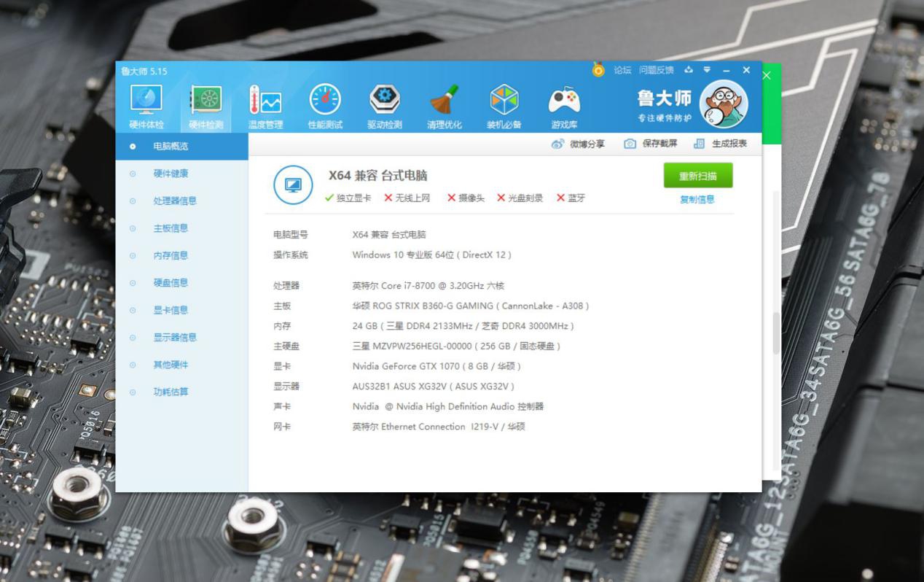Select 电脑概览 in the sidebar

click(181, 147)
